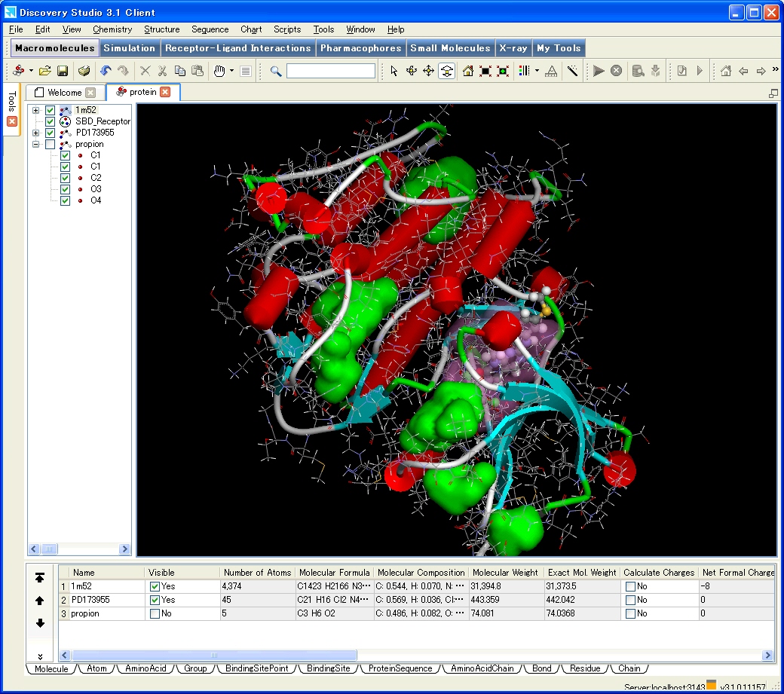Choose the arrow selection tool

[394, 71]
